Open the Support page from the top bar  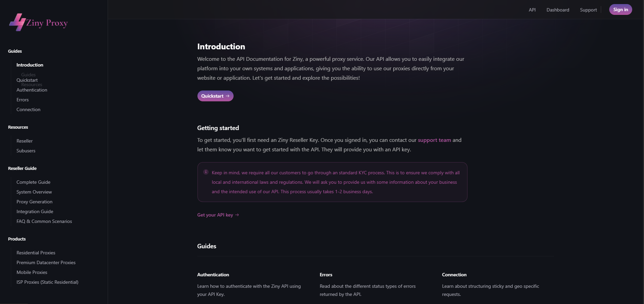click(x=588, y=10)
